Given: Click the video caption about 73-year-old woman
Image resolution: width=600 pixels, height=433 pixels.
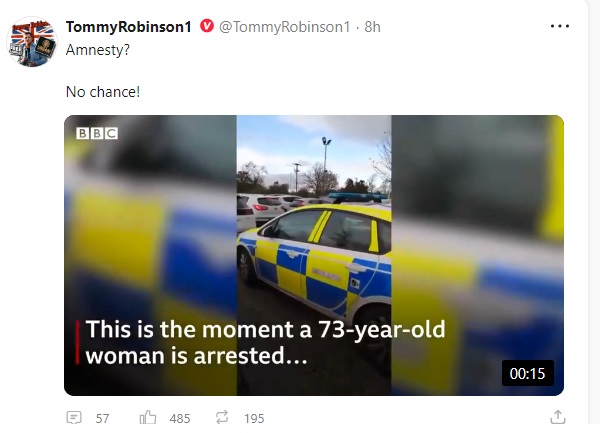Looking at the screenshot, I should pos(265,342).
